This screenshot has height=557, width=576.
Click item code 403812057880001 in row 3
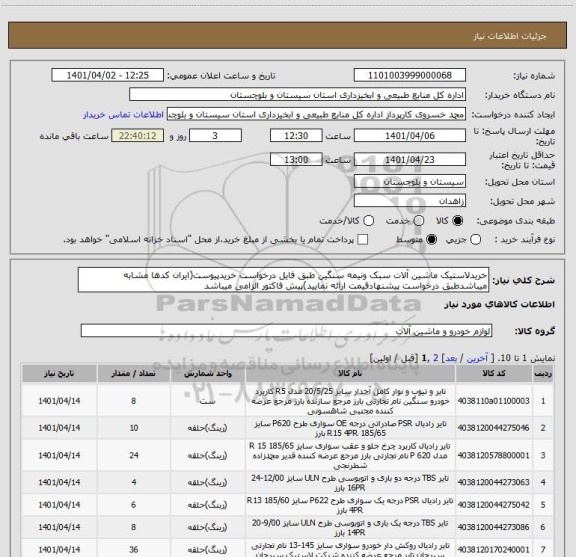coord(493,455)
